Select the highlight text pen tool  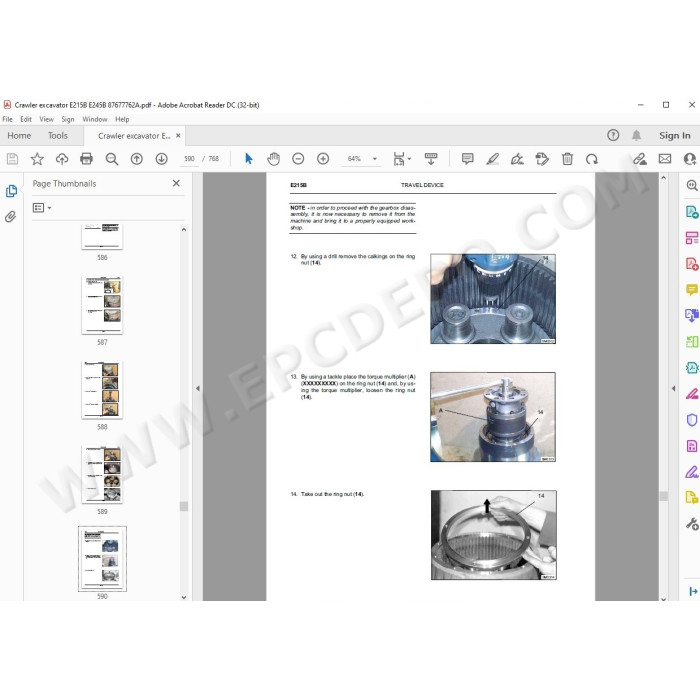click(x=492, y=159)
